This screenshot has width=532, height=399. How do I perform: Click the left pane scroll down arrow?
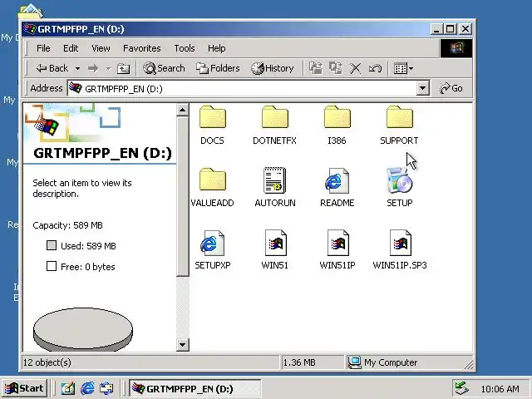coord(183,345)
